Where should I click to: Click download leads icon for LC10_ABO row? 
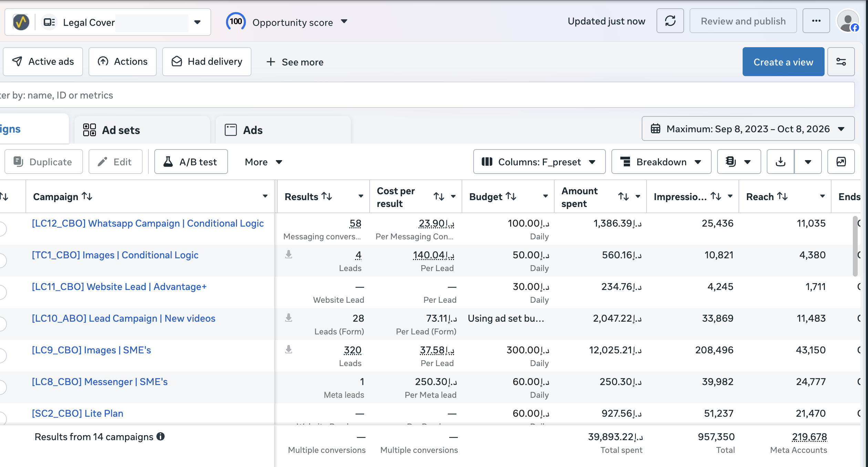point(289,318)
